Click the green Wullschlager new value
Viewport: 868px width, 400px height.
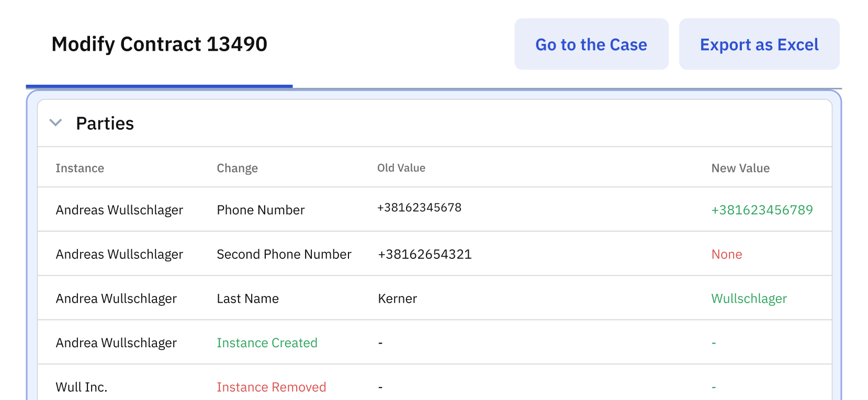pos(749,298)
